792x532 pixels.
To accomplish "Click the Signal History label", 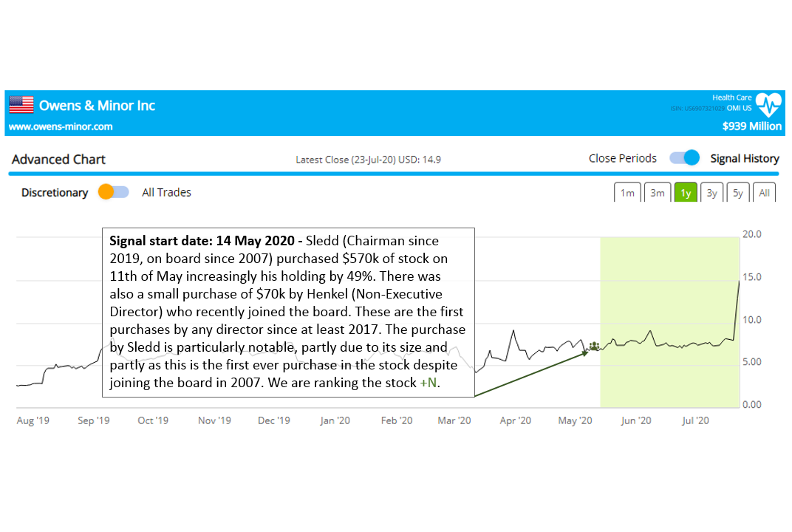I will pyautogui.click(x=744, y=158).
